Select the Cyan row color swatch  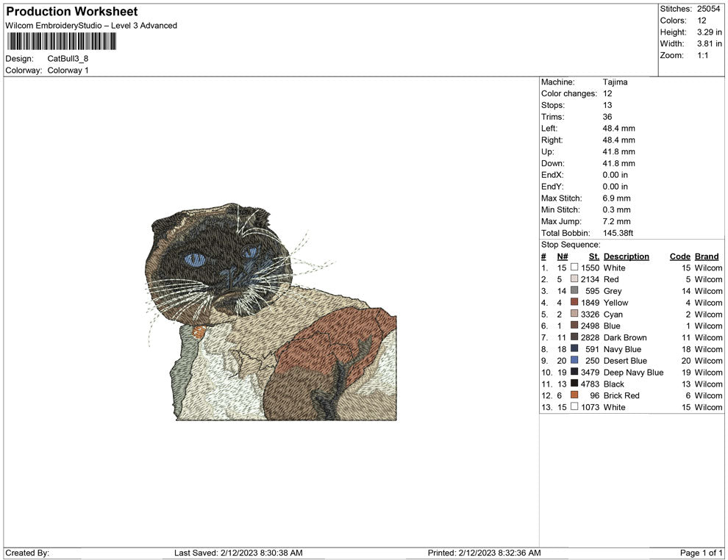click(x=574, y=314)
